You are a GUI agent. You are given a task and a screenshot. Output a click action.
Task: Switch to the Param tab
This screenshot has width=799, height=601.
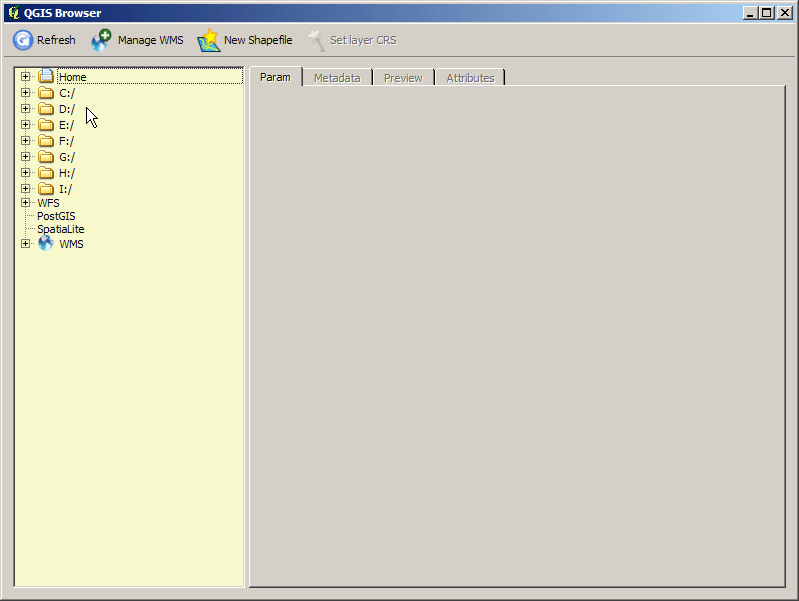point(275,77)
